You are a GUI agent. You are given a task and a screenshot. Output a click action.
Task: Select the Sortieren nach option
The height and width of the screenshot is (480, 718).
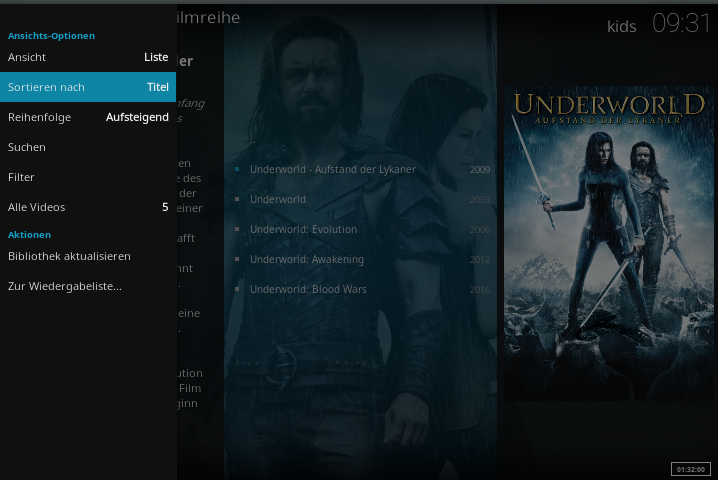(x=88, y=87)
